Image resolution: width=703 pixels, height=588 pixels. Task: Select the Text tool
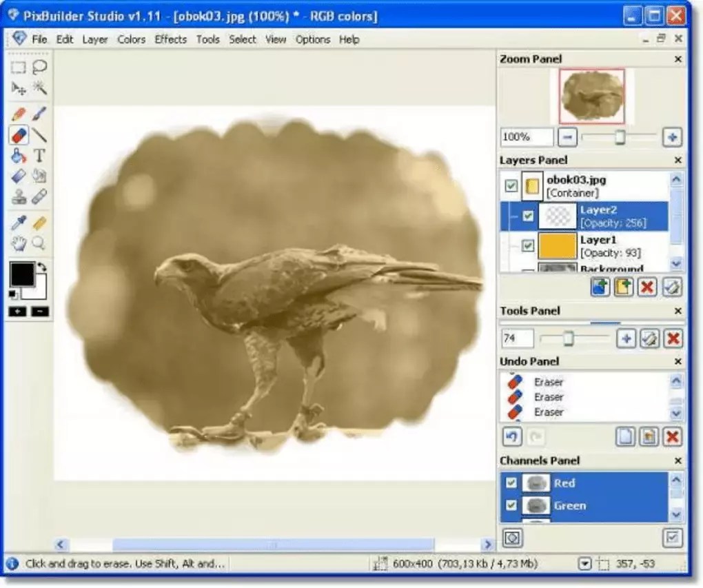pos(39,156)
